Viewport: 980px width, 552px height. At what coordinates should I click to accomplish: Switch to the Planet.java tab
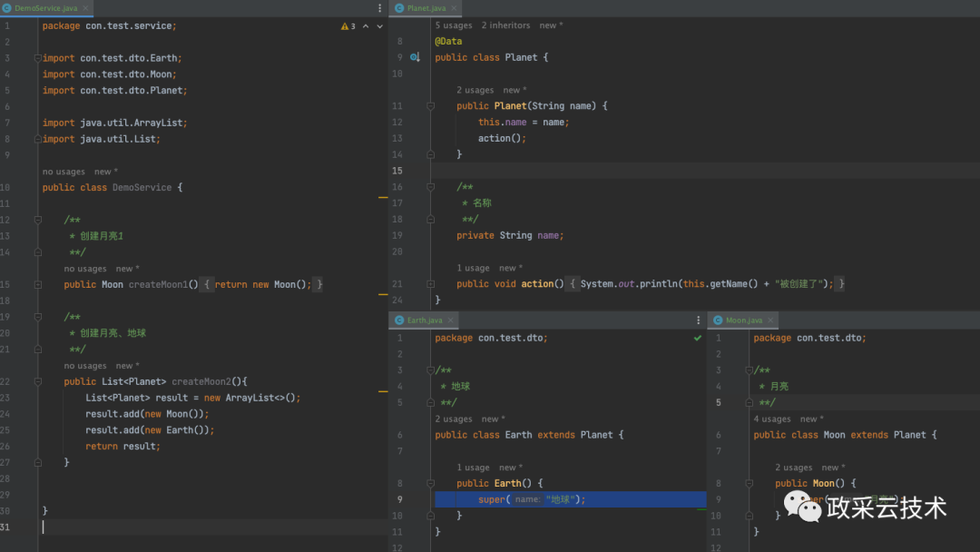(426, 8)
